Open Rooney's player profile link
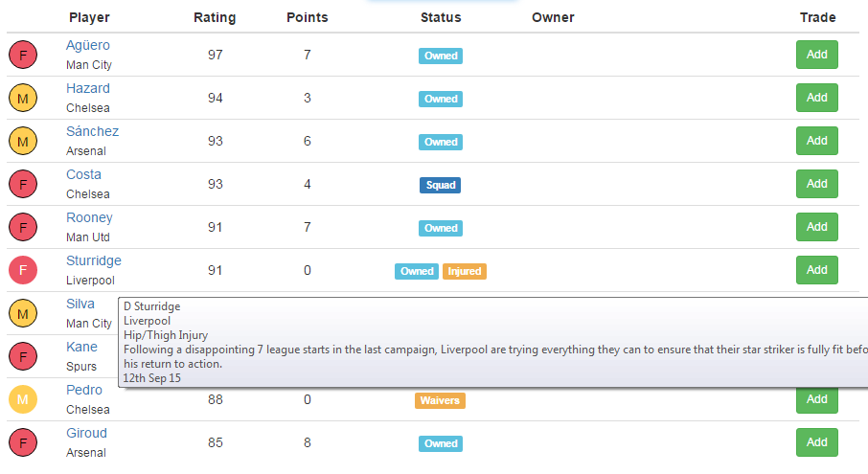 [x=89, y=218]
